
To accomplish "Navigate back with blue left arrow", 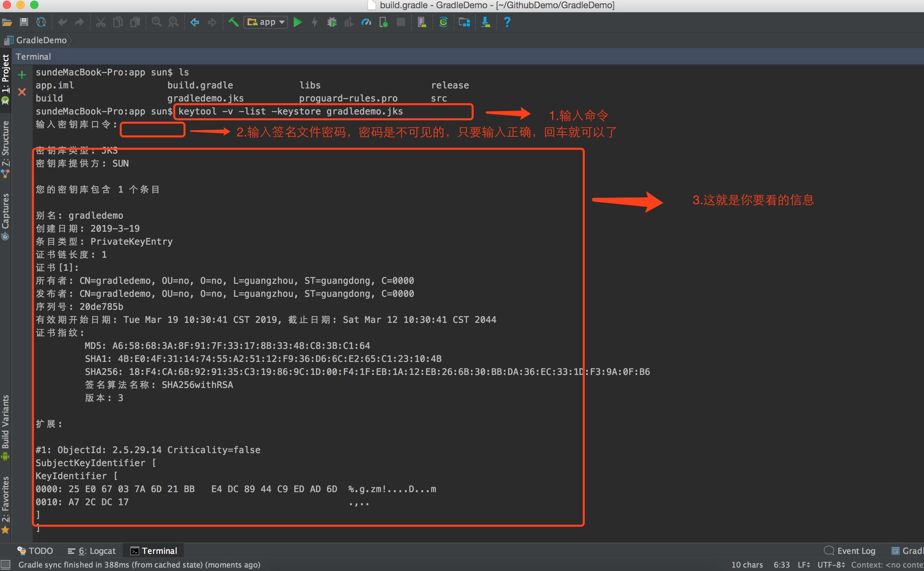I will tap(194, 22).
